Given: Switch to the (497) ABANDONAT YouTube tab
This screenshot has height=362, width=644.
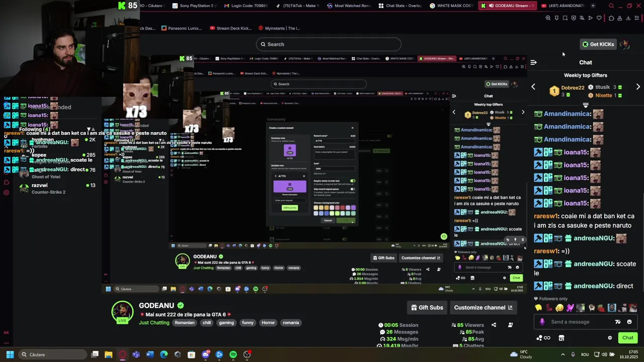Looking at the screenshot, I should click(563, 6).
